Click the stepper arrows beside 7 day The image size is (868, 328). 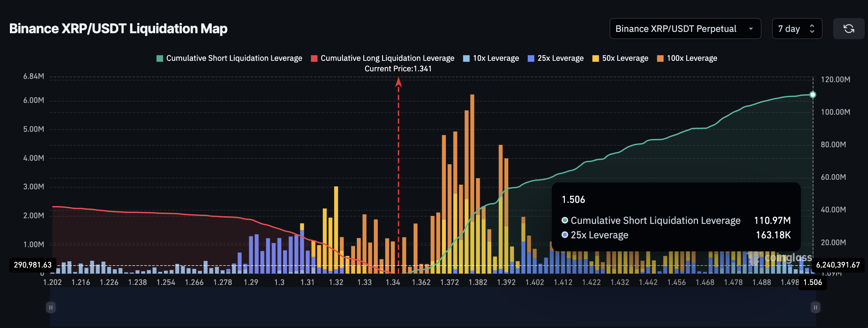pos(812,29)
